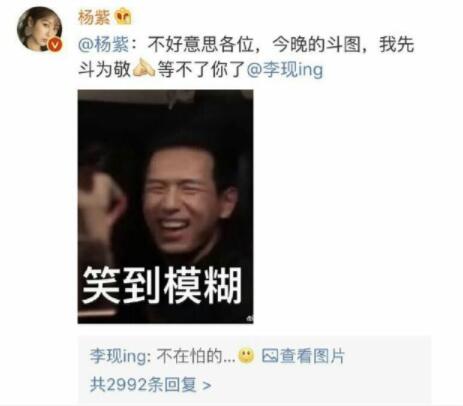Viewport: 463px width, 406px height.
Task: Expand 共2992条回复 replies
Action: point(150,385)
